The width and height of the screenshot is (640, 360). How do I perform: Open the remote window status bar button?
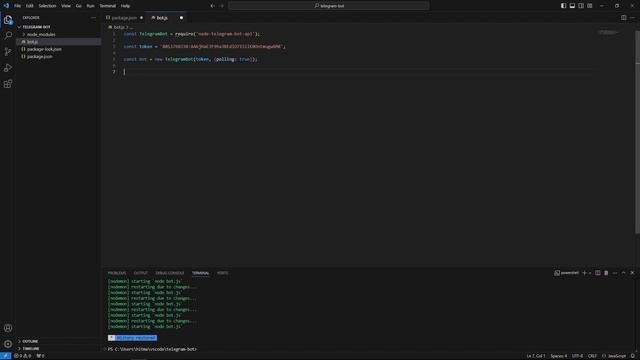pyautogui.click(x=5, y=356)
